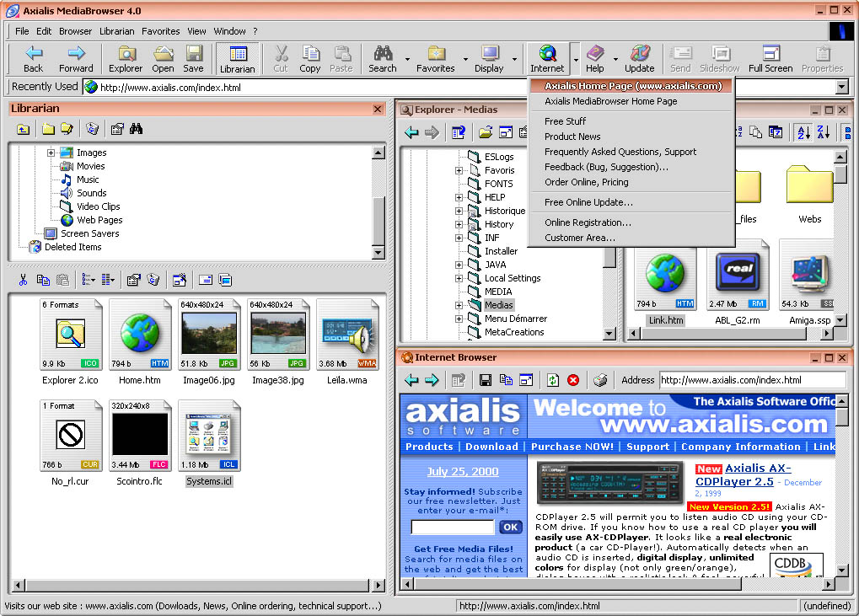Open the Recently Used address dropdown

pyautogui.click(x=842, y=87)
